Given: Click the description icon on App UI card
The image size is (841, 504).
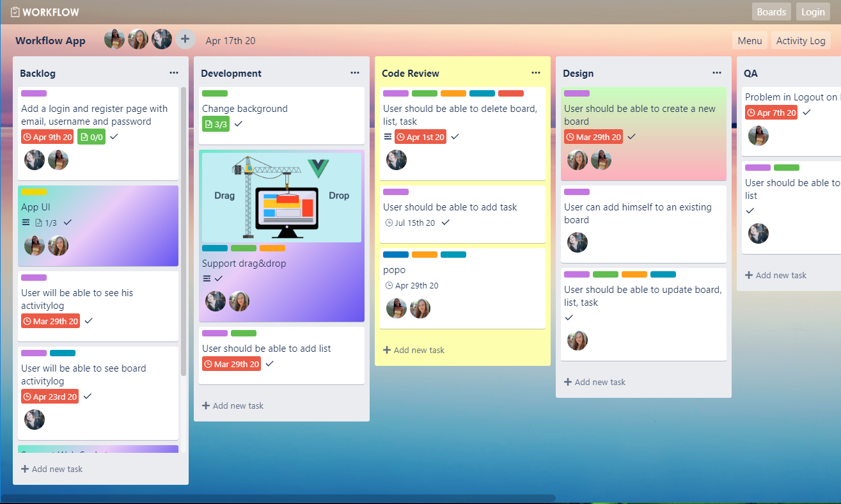Looking at the screenshot, I should point(24,223).
